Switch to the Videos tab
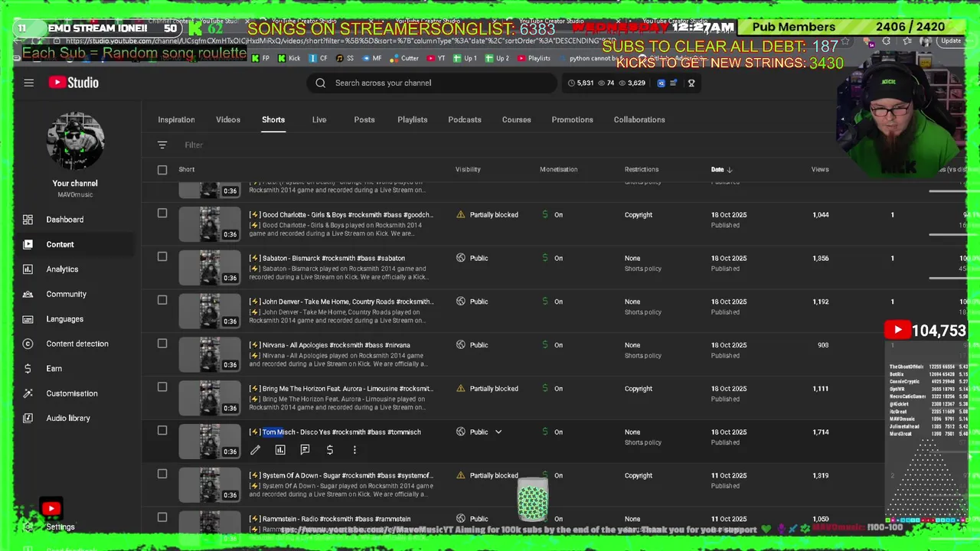980x551 pixels. [x=228, y=120]
